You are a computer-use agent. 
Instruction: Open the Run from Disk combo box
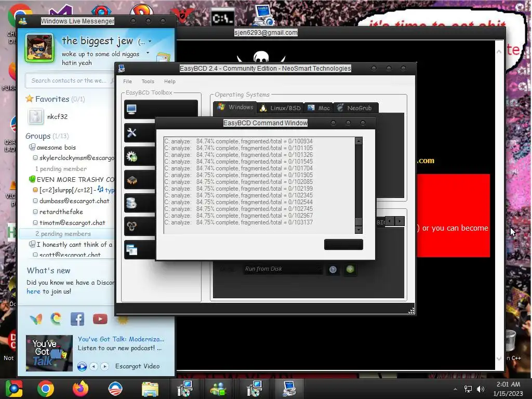[282, 269]
